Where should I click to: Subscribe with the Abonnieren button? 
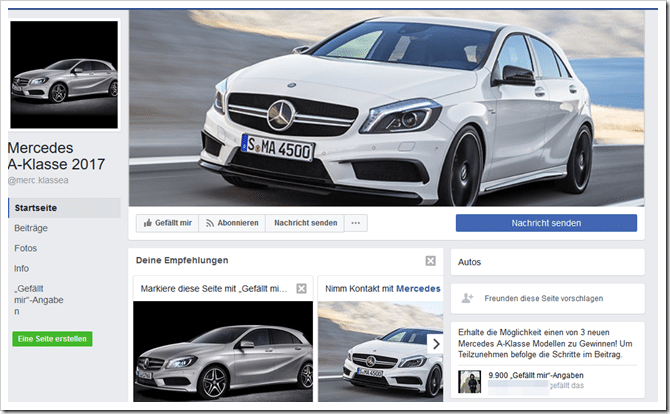pos(232,223)
